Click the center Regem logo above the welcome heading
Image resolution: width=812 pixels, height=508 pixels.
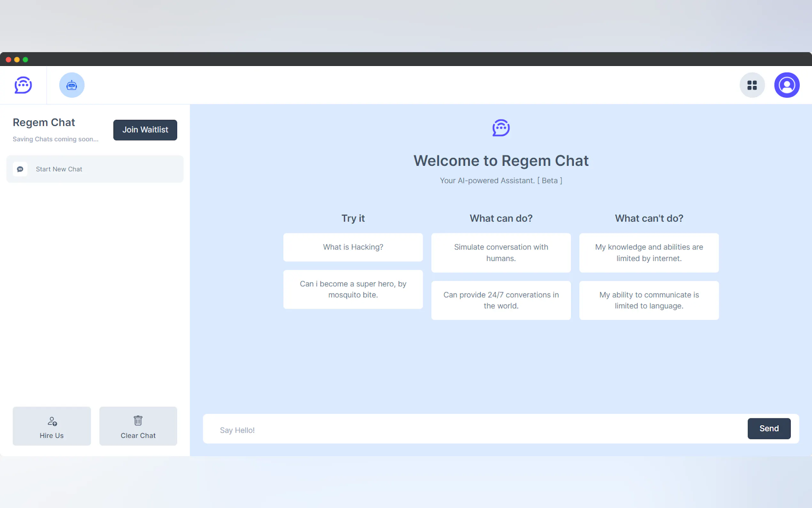[501, 128]
